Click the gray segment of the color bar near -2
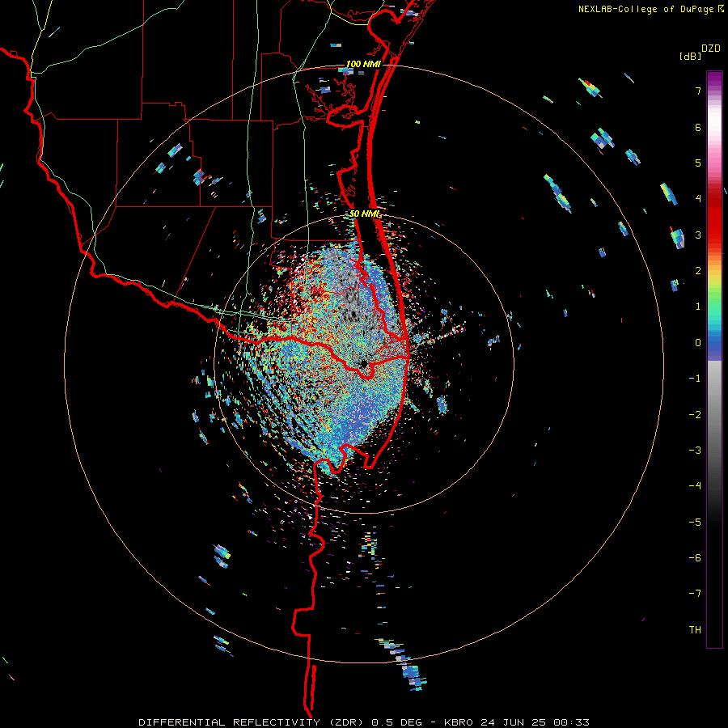The width and height of the screenshot is (728, 728). 714,415
